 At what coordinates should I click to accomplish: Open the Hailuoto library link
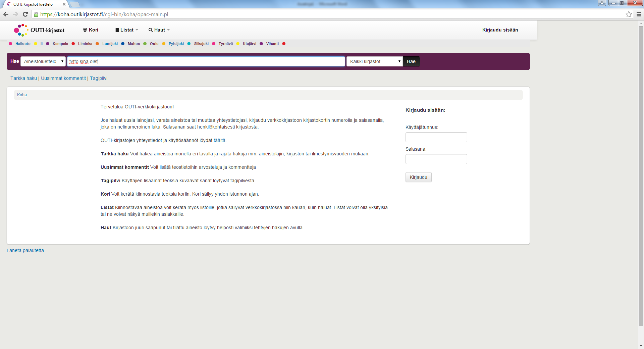tap(23, 44)
